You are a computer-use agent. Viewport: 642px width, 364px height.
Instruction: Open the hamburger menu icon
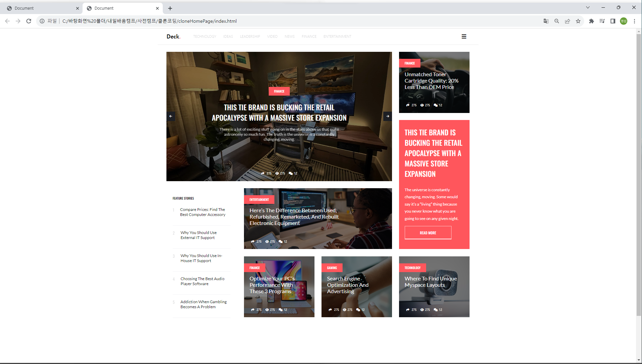464,36
